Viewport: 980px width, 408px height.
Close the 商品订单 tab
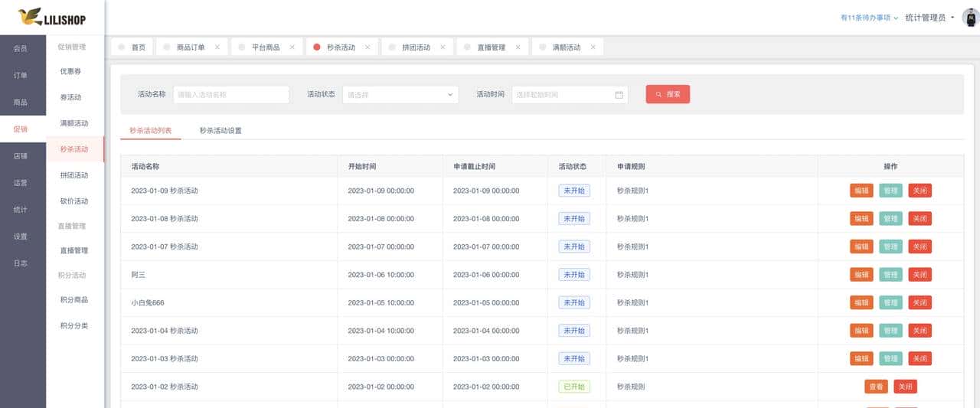click(x=217, y=47)
